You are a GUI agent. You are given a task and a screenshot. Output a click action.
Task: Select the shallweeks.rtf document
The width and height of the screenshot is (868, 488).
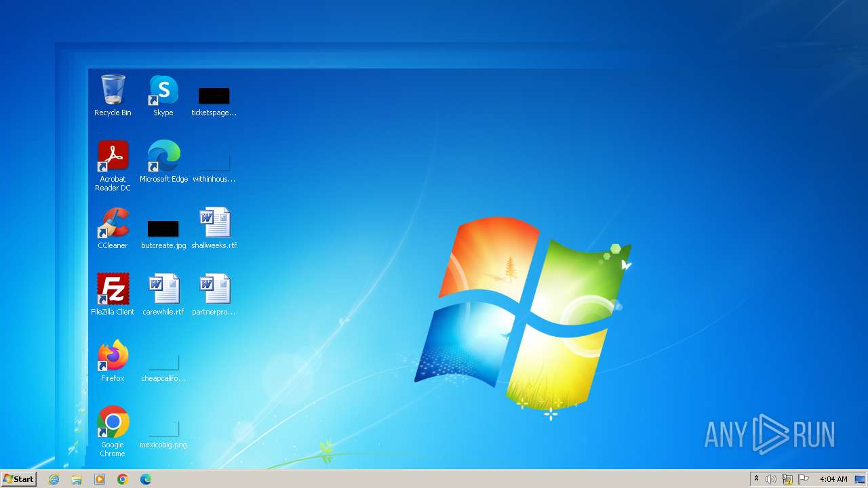coord(214,228)
